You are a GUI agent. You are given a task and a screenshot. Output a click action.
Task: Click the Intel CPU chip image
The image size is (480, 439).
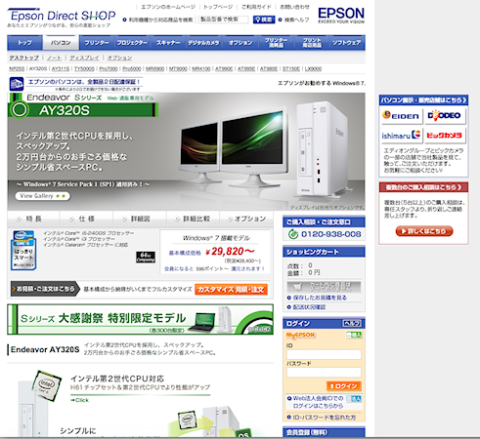pyautogui.click(x=47, y=386)
